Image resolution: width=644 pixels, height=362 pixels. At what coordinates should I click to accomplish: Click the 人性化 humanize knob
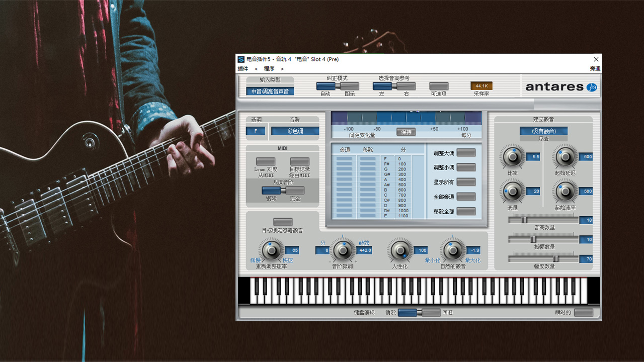click(400, 250)
